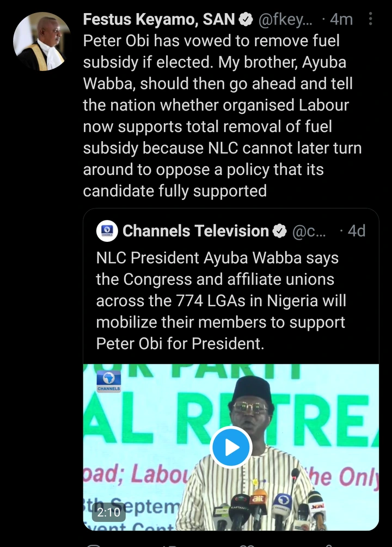Screen dimensions: 392x547
Task: Open the Festus Keyamo, SAN profile name
Action: coord(159,20)
